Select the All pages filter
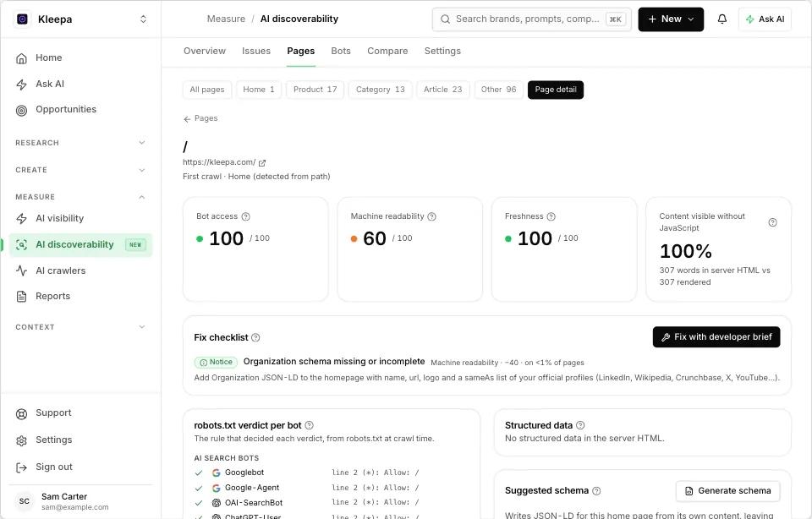This screenshot has width=812, height=519. 207,90
